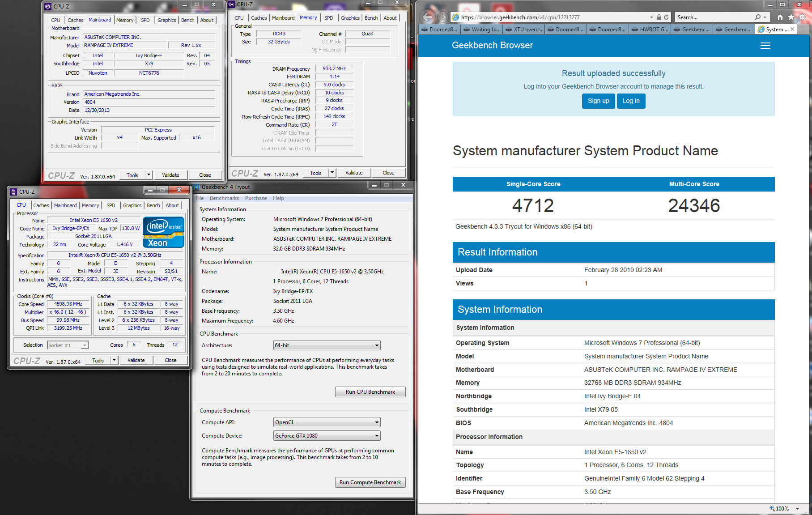Image resolution: width=812 pixels, height=515 pixels.
Task: Open SPD tab in Mainboard CPU-Z window
Action: click(x=145, y=20)
